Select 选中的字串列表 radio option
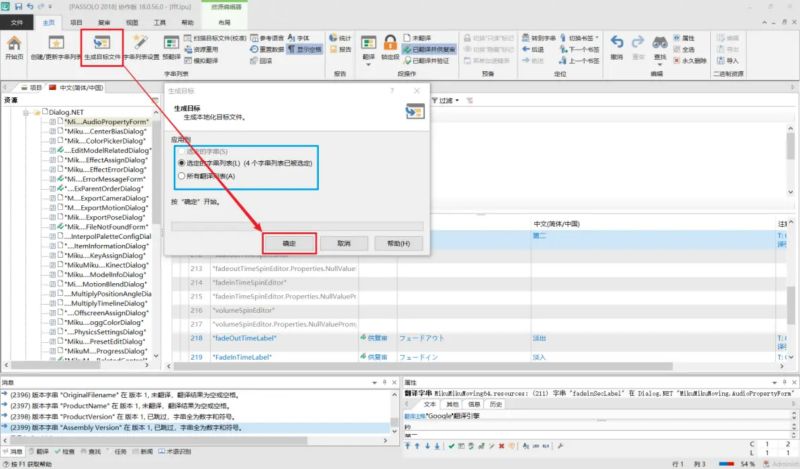This screenshot has width=800, height=469. click(x=181, y=162)
